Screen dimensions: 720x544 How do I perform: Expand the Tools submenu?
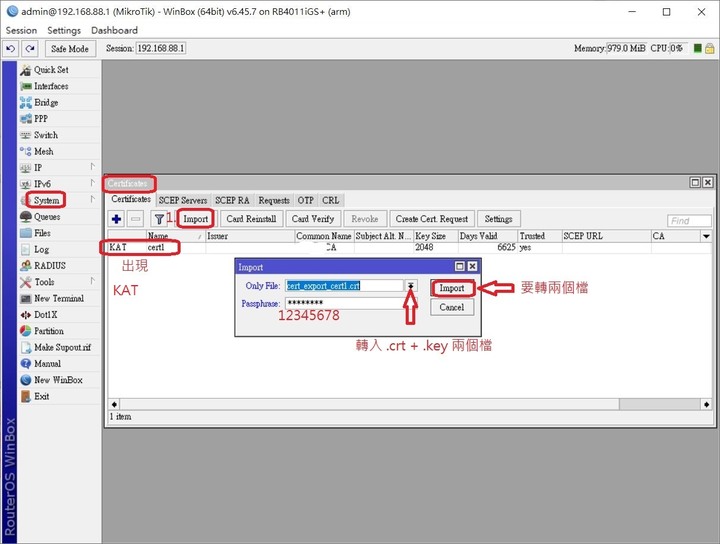93,280
